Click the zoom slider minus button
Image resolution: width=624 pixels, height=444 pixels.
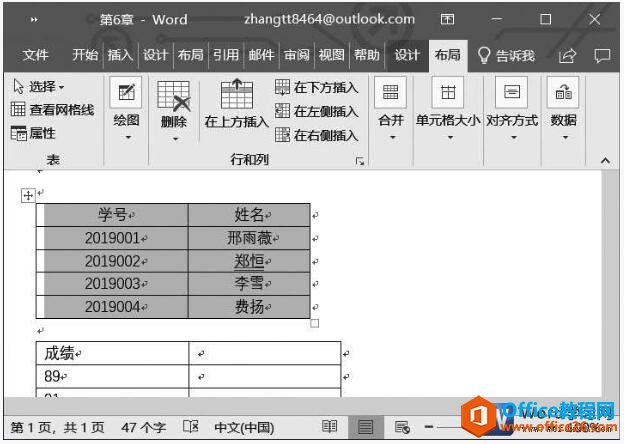[428, 427]
